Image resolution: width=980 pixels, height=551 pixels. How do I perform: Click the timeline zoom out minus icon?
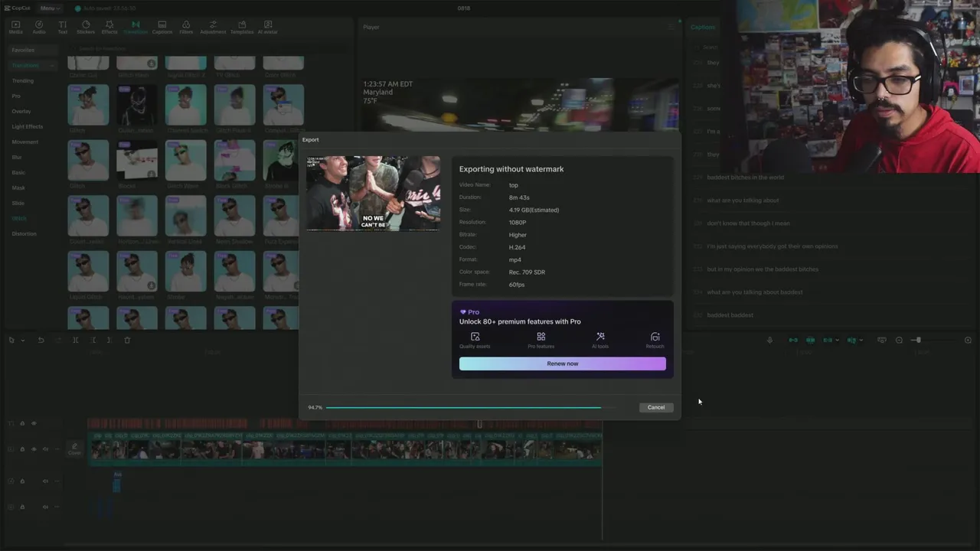tap(899, 340)
